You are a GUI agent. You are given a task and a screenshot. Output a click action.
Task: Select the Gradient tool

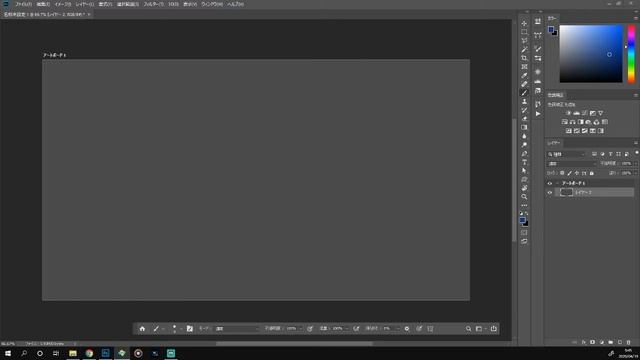click(524, 127)
